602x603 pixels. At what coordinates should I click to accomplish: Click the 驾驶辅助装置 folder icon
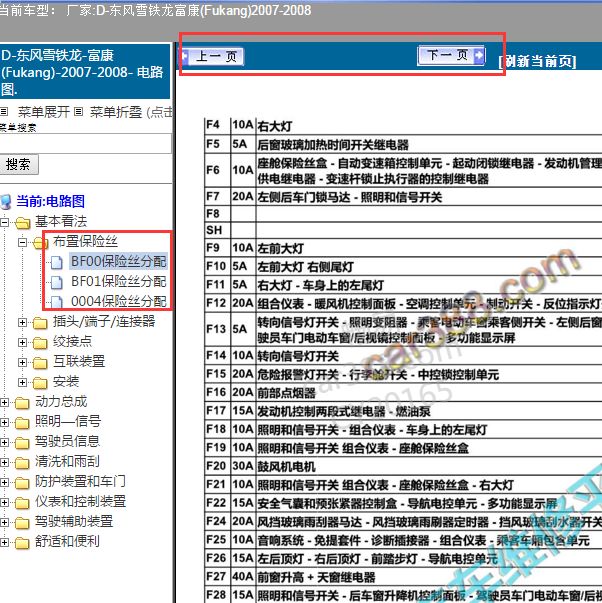[x=22, y=523]
